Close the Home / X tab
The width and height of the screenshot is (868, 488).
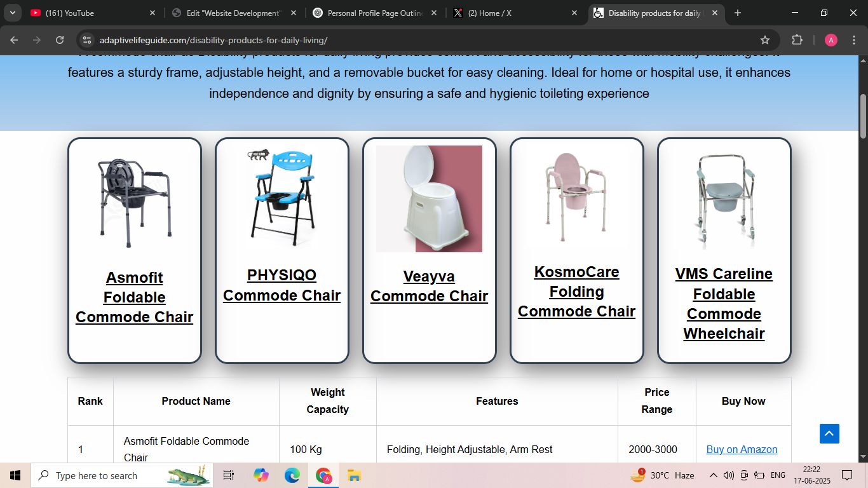click(574, 13)
